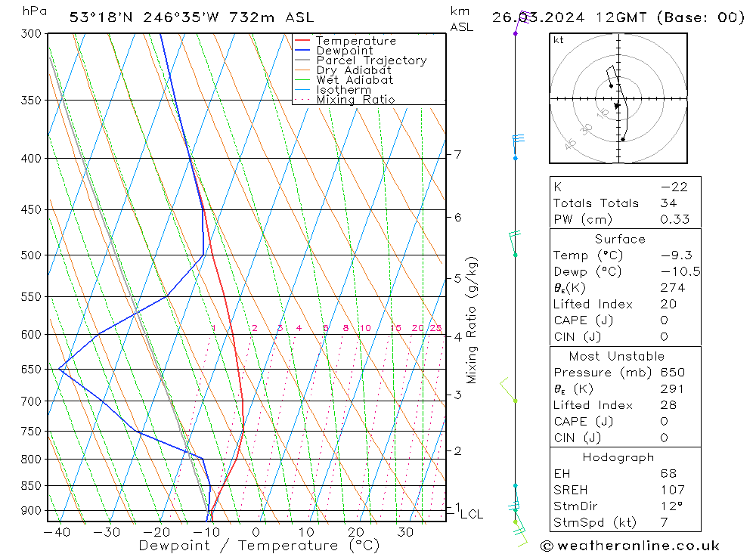Click the surface Temp value -9.3
Image resolution: width=756 pixels, height=554 pixels.
pyautogui.click(x=677, y=255)
